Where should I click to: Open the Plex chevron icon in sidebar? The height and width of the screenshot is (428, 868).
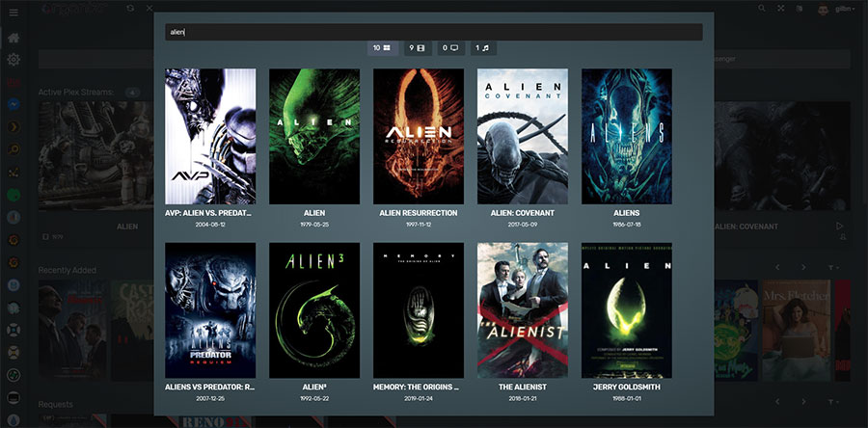click(14, 125)
